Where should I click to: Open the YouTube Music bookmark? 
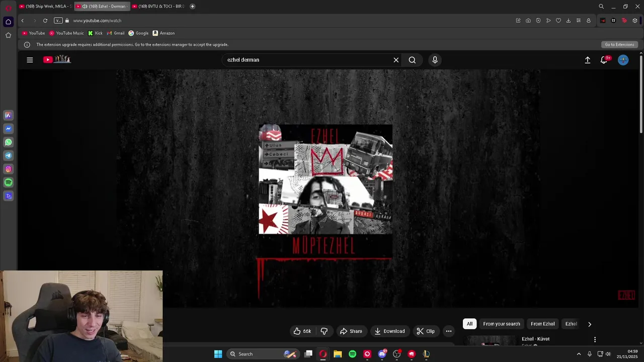(66, 33)
